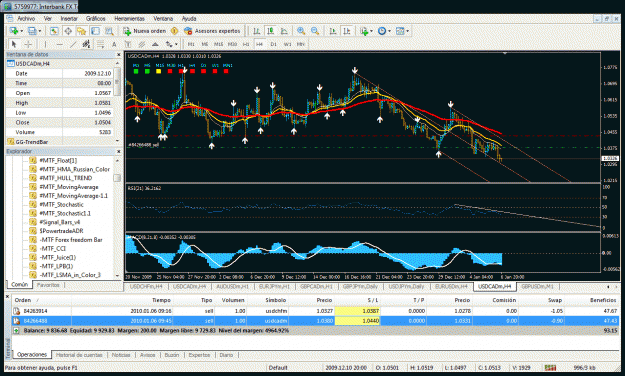Select the #MTF_Stochastic indicator
Screen dimensions: 625x376
(x=61, y=205)
